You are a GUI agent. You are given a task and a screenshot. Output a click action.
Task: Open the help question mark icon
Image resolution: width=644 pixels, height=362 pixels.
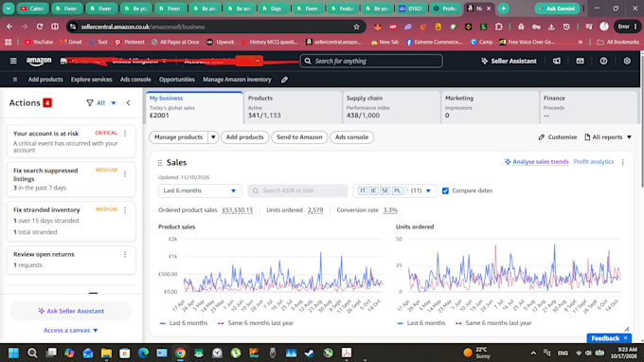point(603,61)
